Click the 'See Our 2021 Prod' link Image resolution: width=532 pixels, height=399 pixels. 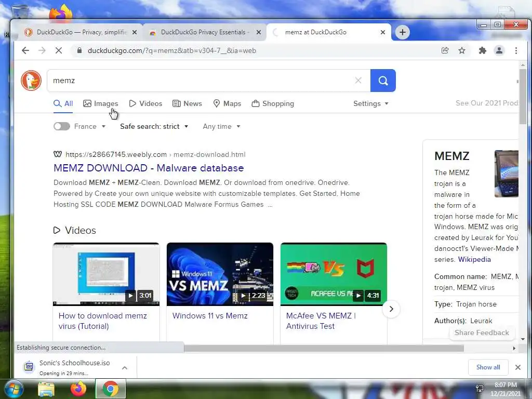[x=487, y=103]
